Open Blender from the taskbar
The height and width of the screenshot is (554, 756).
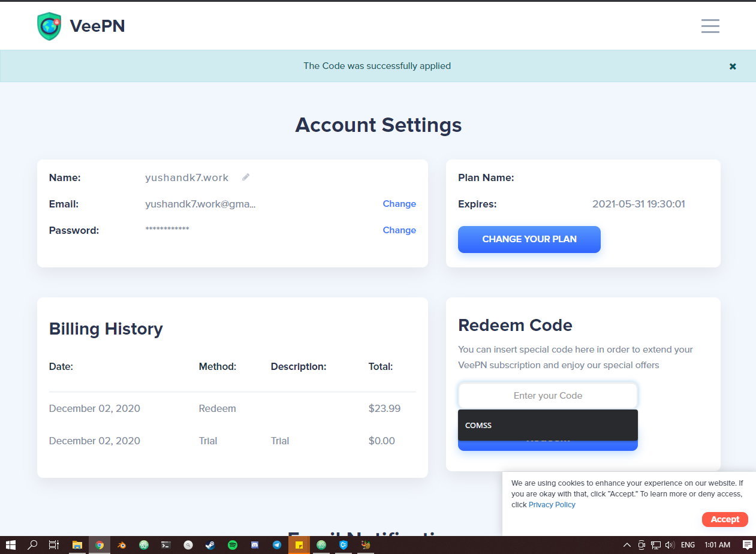[x=122, y=545]
